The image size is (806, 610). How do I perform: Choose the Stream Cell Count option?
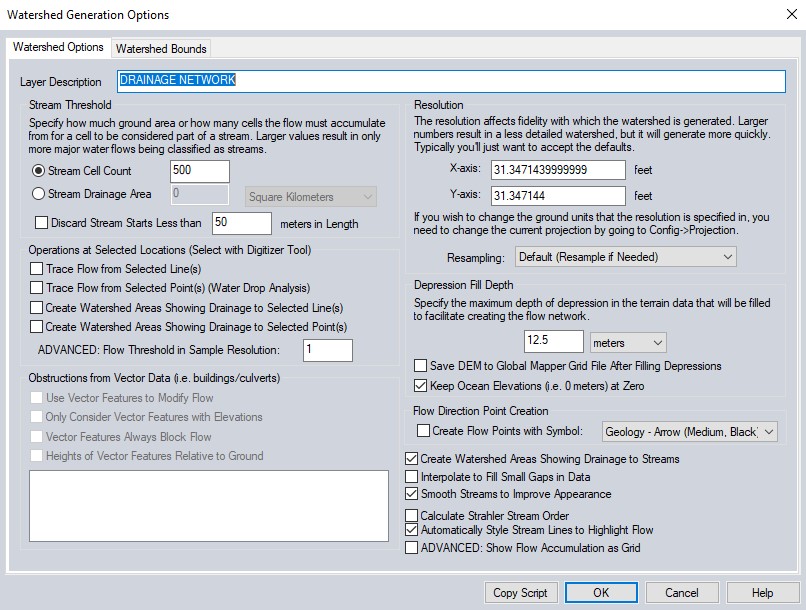click(39, 171)
